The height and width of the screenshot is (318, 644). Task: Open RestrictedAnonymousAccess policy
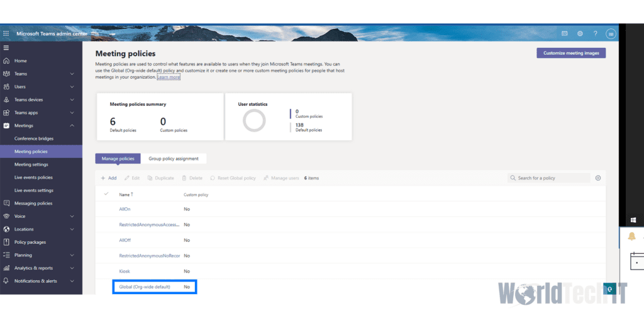pyautogui.click(x=150, y=225)
